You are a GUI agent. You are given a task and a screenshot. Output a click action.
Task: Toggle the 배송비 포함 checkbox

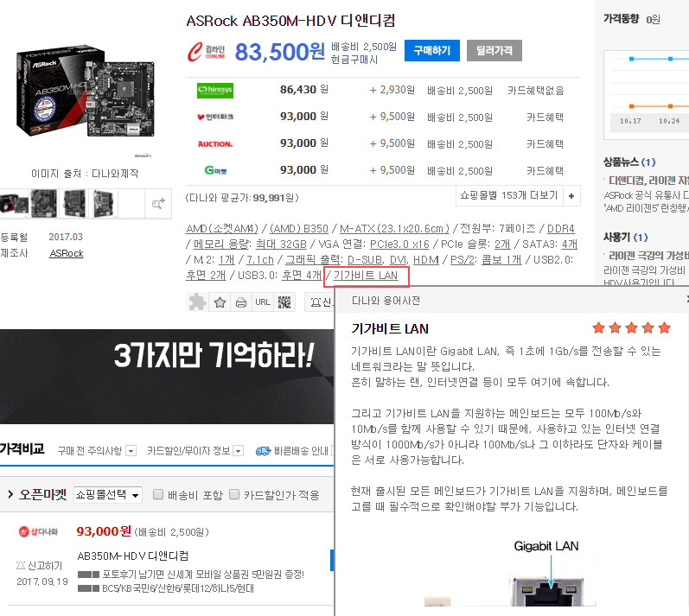click(158, 495)
